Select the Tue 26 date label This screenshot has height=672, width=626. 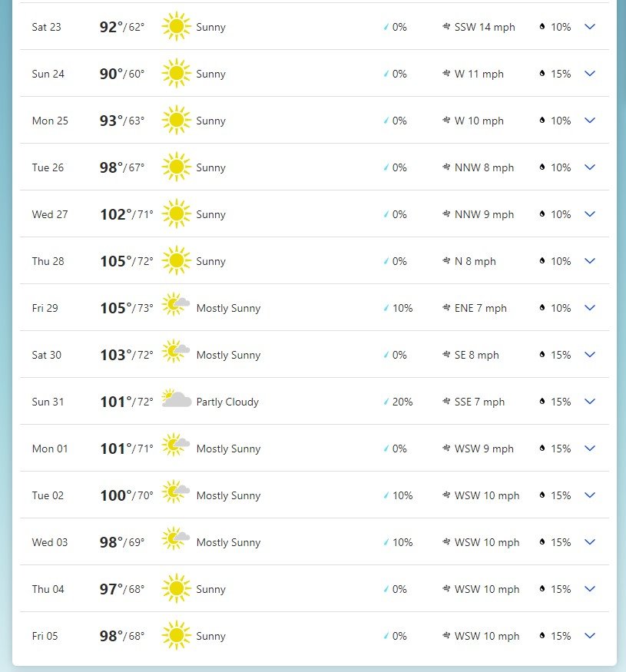click(48, 167)
